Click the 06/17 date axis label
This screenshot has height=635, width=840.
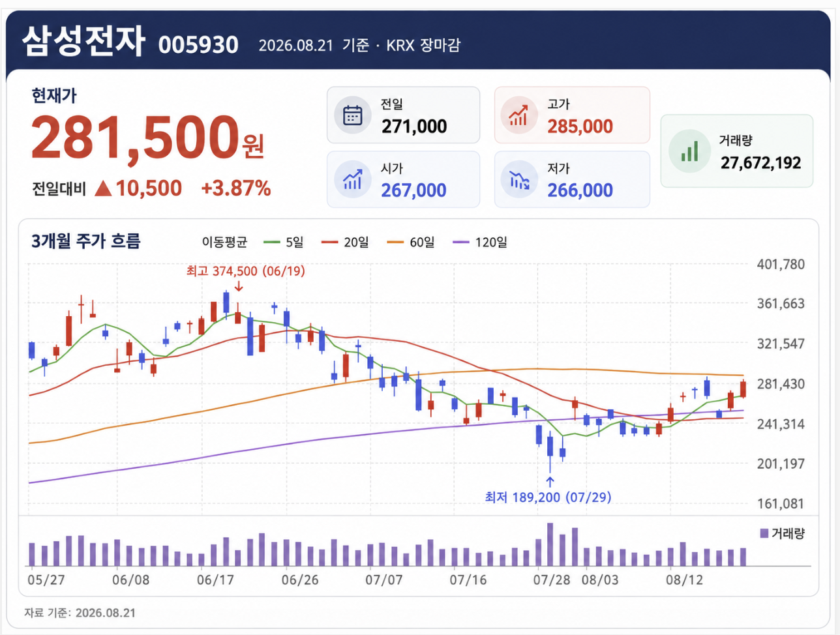pos(215,580)
